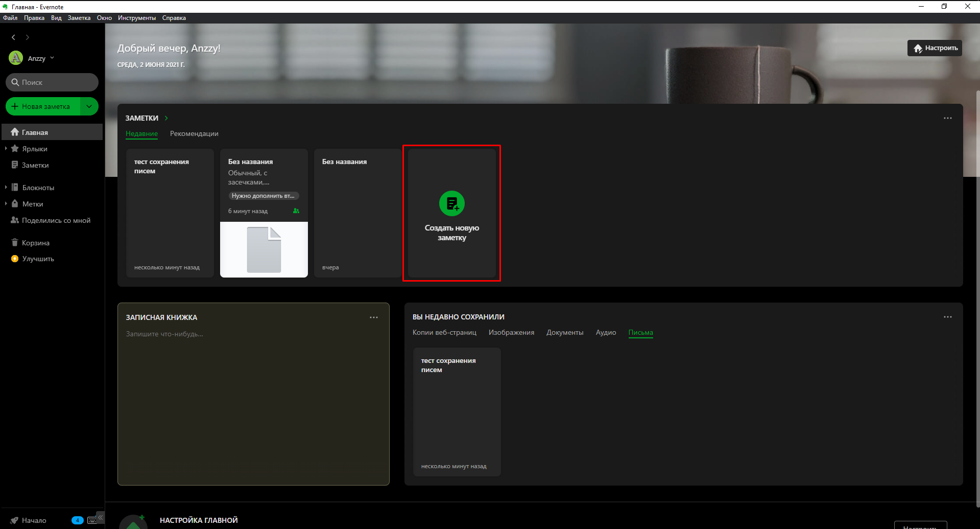Open more options for the Notes widget
The image size is (980, 529).
tap(947, 118)
